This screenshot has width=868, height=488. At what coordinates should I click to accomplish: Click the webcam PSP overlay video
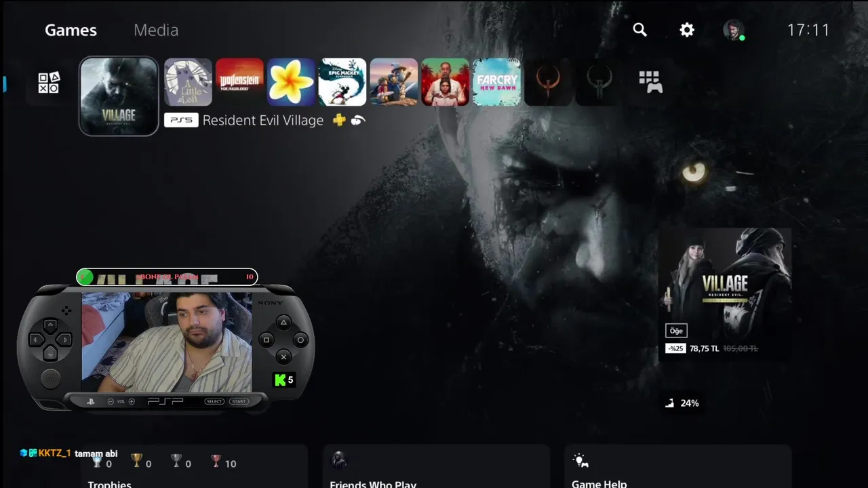click(x=167, y=342)
